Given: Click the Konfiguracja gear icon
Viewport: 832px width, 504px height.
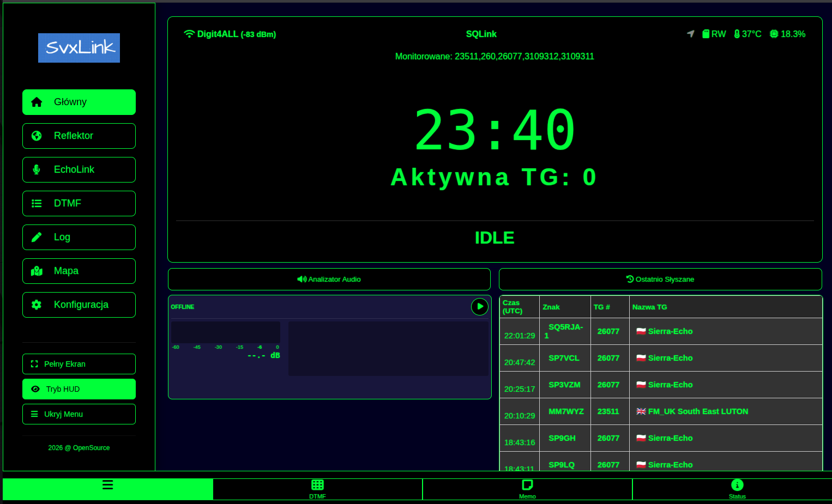Looking at the screenshot, I should pos(37,305).
